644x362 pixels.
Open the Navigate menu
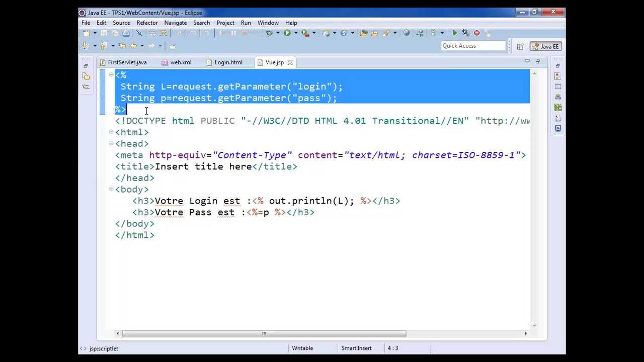pos(176,23)
